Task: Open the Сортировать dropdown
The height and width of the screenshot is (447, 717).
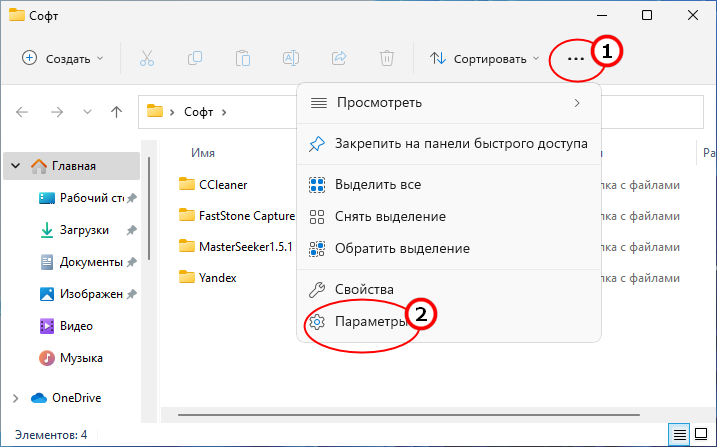Action: pyautogui.click(x=485, y=59)
